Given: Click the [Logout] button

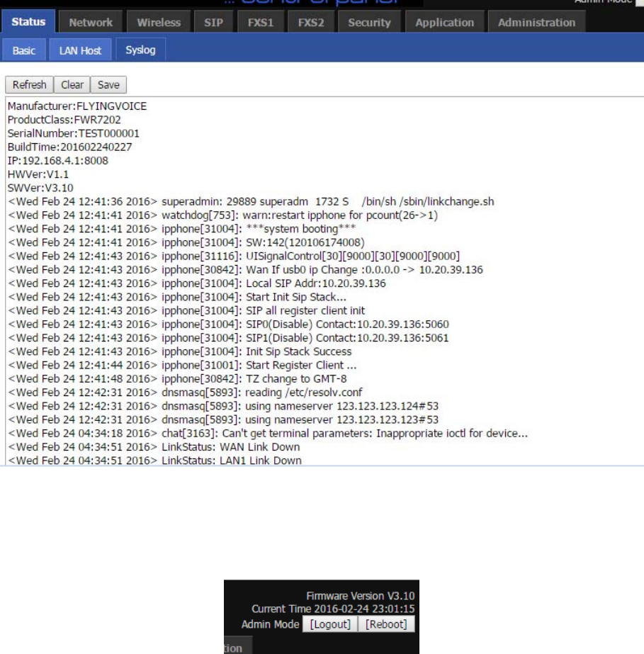Looking at the screenshot, I should click(x=330, y=624).
